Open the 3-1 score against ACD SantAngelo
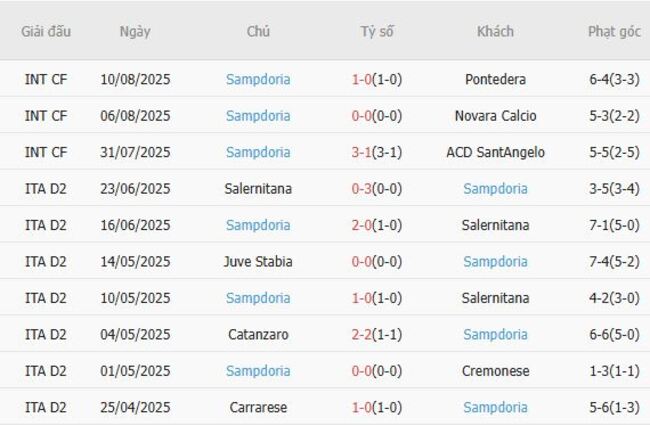This screenshot has width=650, height=426. pos(376,152)
